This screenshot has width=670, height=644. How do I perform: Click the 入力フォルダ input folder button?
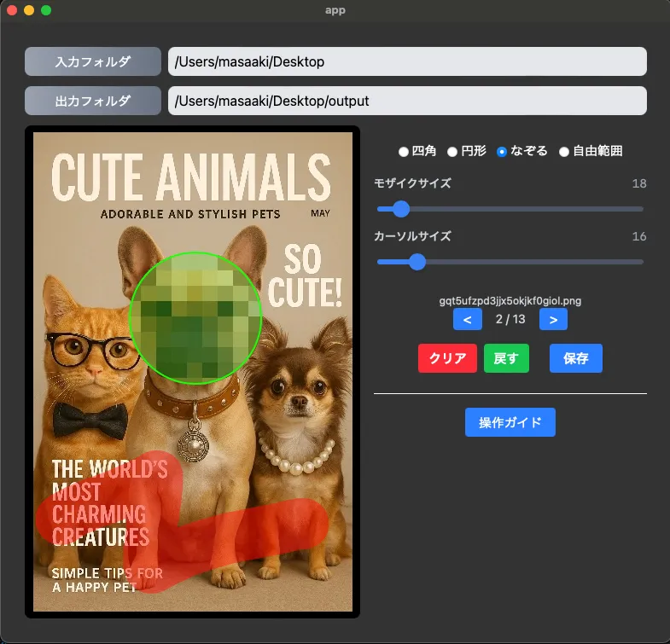(x=93, y=61)
